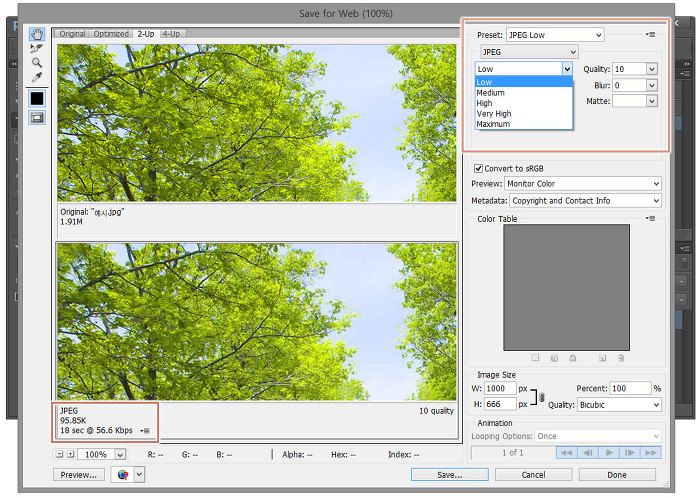Go to previous animation frame

[588, 452]
